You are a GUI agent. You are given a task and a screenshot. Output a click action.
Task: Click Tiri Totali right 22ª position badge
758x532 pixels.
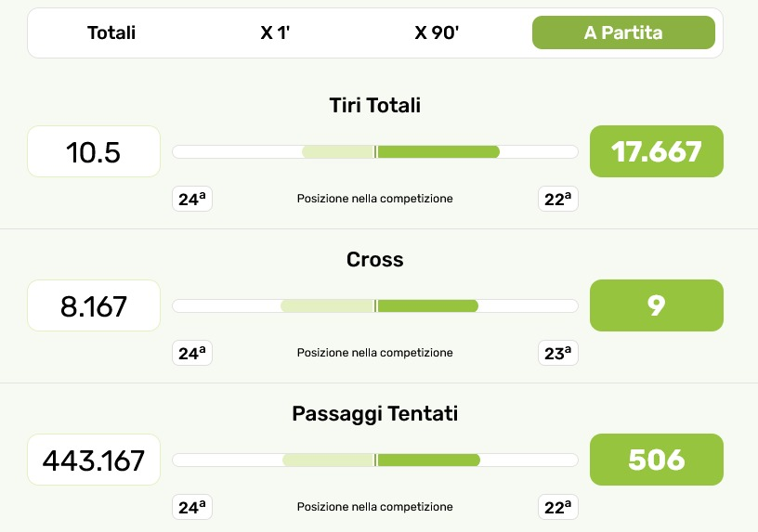[558, 199]
